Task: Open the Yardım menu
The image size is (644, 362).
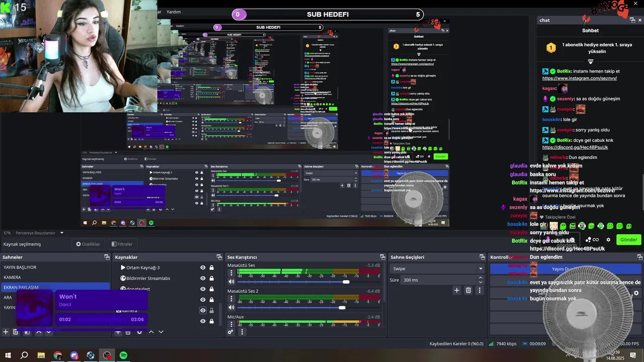Action: tap(174, 12)
